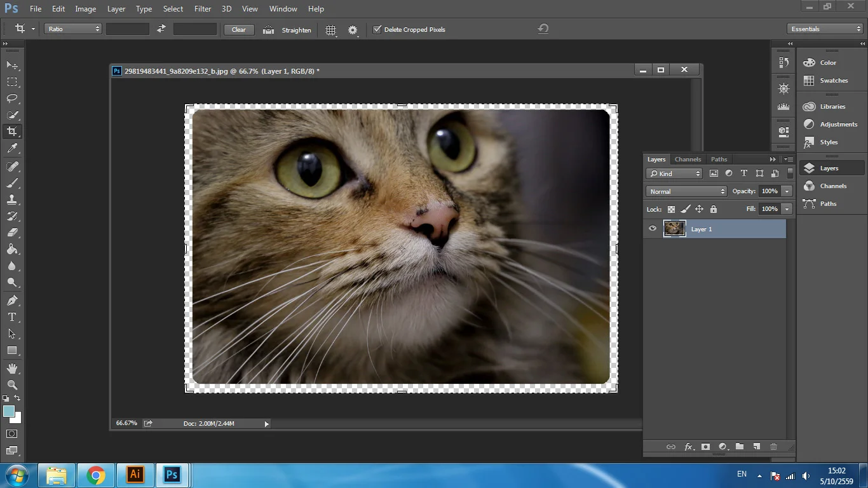This screenshot has height=488, width=868.
Task: Select the Eyedropper tool
Action: (12, 149)
